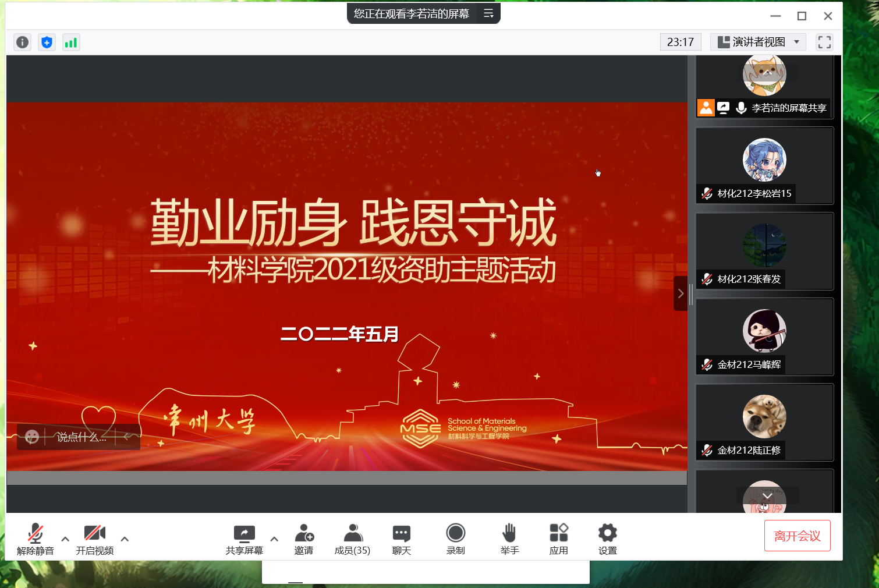Toggle fullscreen mode icon
The image size is (879, 588).
pyautogui.click(x=824, y=42)
